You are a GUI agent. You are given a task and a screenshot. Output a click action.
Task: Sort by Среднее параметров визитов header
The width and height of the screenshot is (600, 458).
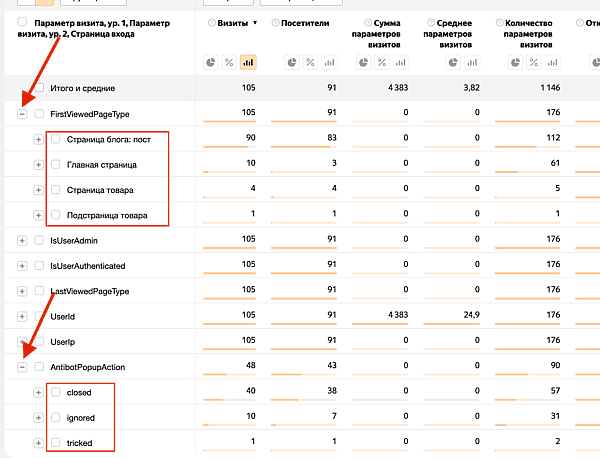(448, 34)
